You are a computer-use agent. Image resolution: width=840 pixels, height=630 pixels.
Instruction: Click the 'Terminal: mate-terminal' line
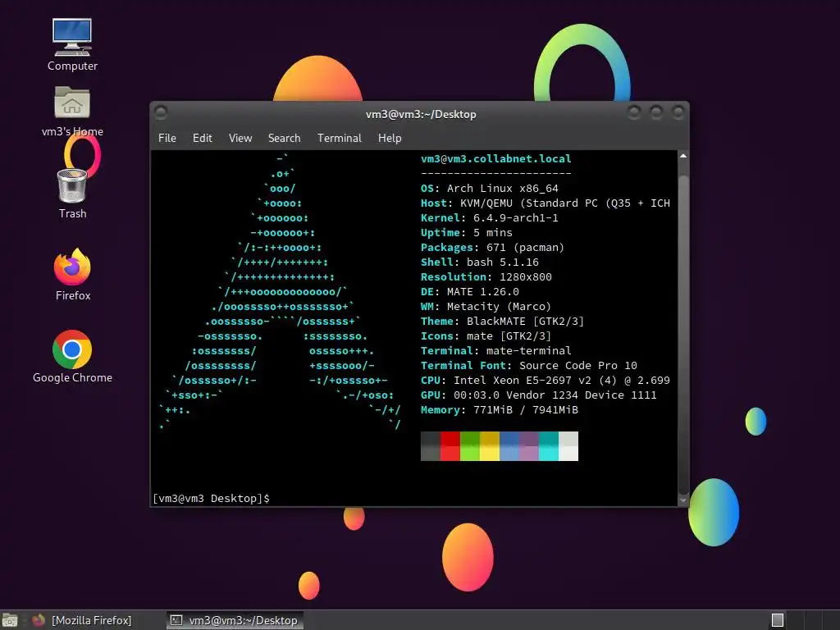coord(495,350)
